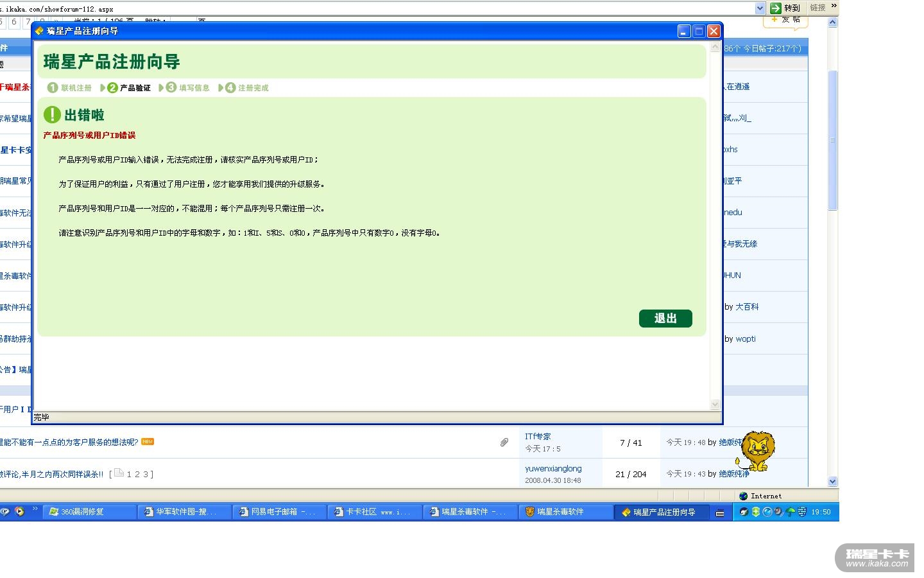Click the 7 / 41 replies count cell
This screenshot has height=578, width=924.
coord(631,443)
